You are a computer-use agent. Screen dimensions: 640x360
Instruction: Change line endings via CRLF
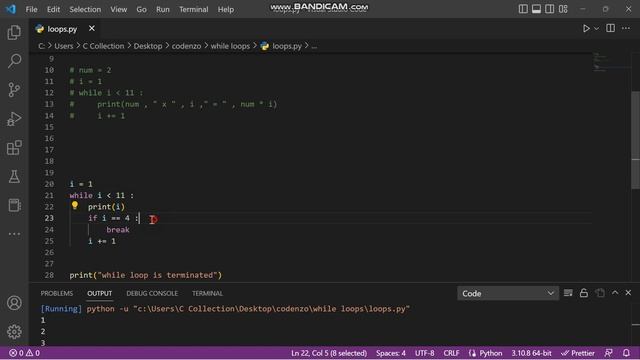451,353
